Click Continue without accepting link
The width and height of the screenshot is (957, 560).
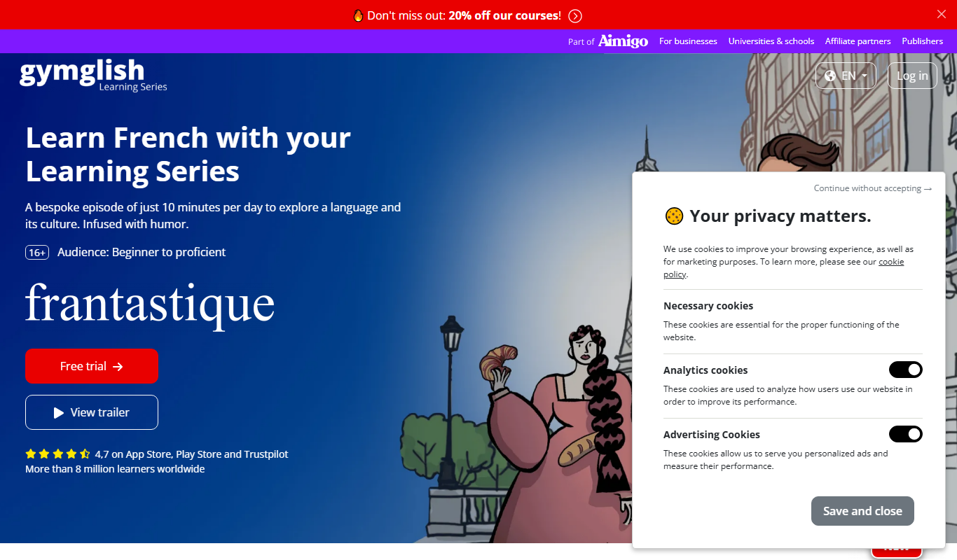[x=873, y=188]
